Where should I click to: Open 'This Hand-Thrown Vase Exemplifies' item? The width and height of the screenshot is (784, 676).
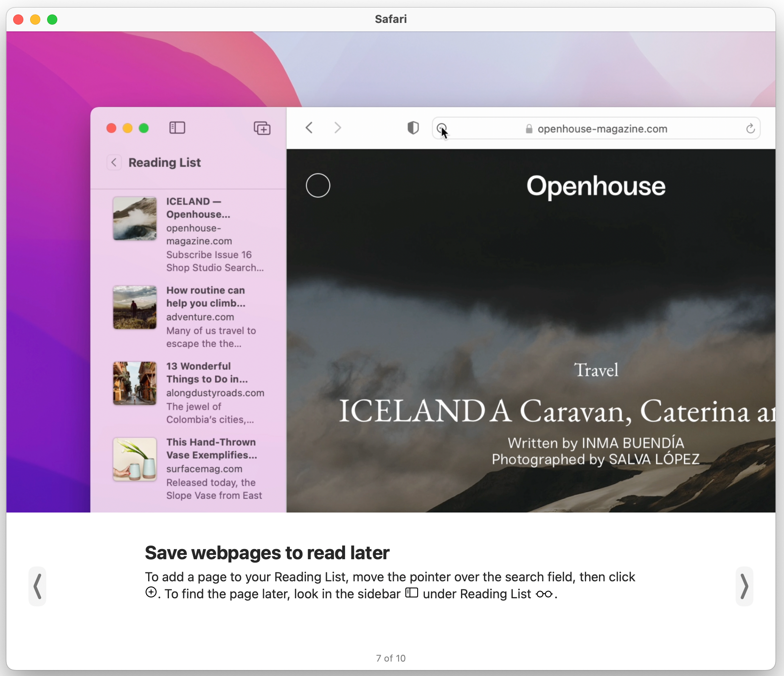(188, 469)
